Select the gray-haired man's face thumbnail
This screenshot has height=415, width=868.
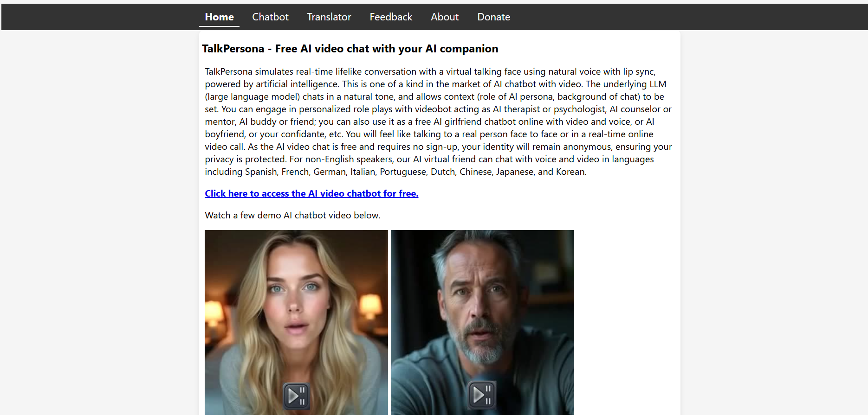[482, 322]
